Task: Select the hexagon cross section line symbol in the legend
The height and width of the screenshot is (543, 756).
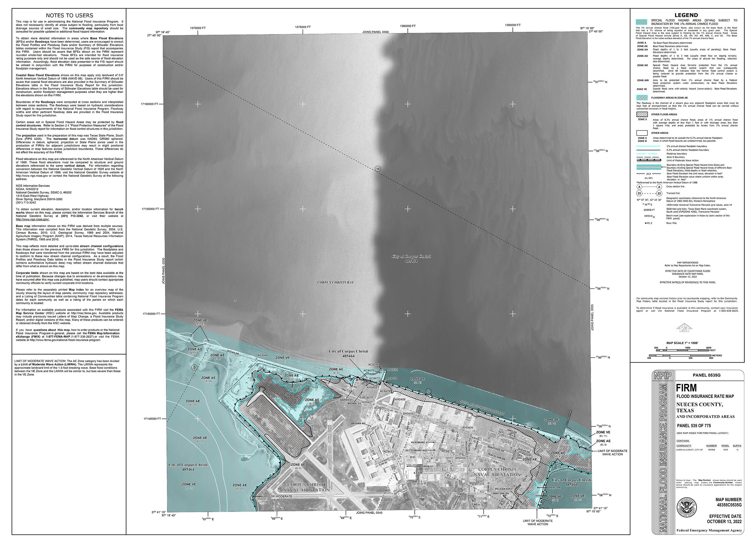Action: pos(649,187)
